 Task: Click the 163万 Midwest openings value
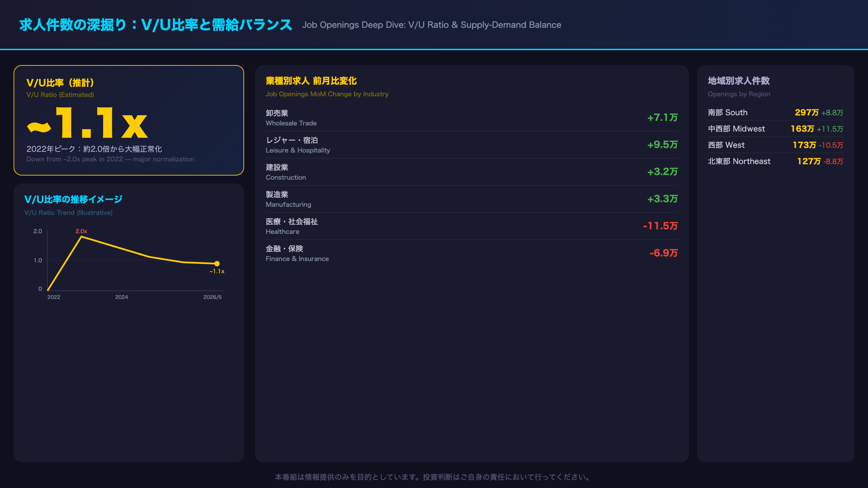[803, 129]
